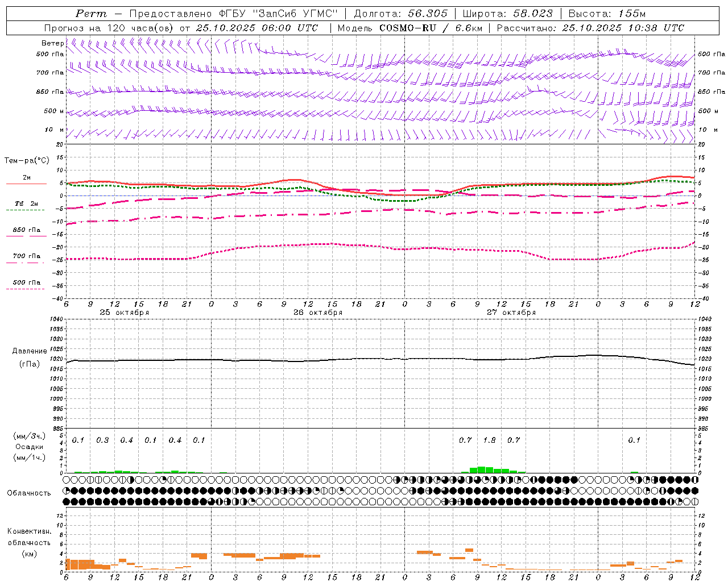Click the "Тем-ра(°C)" temperature axis label

(x=27, y=161)
